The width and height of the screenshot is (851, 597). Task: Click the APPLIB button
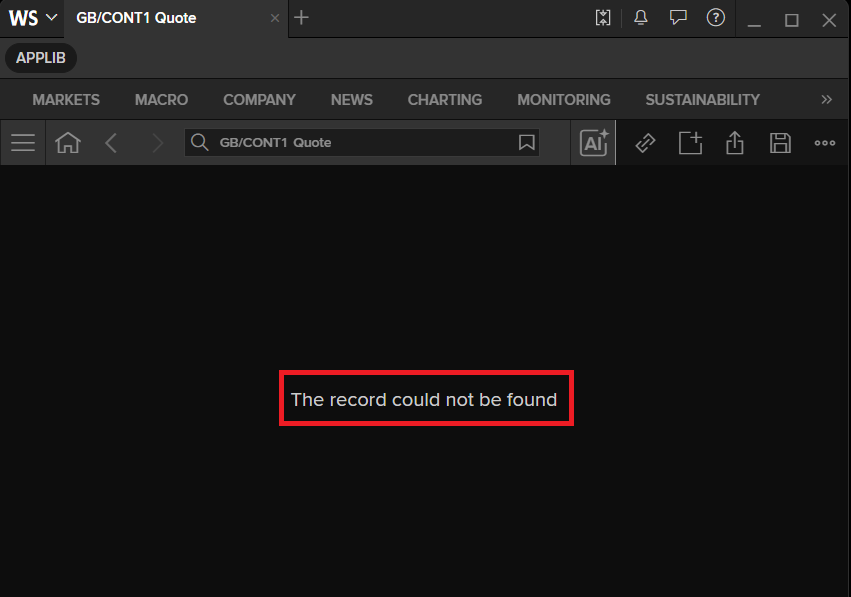tap(41, 58)
